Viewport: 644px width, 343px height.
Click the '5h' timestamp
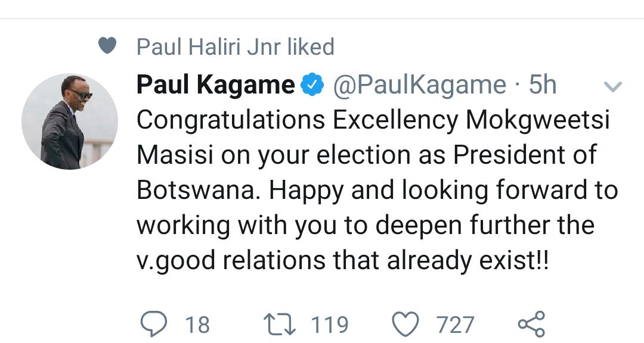tap(543, 85)
